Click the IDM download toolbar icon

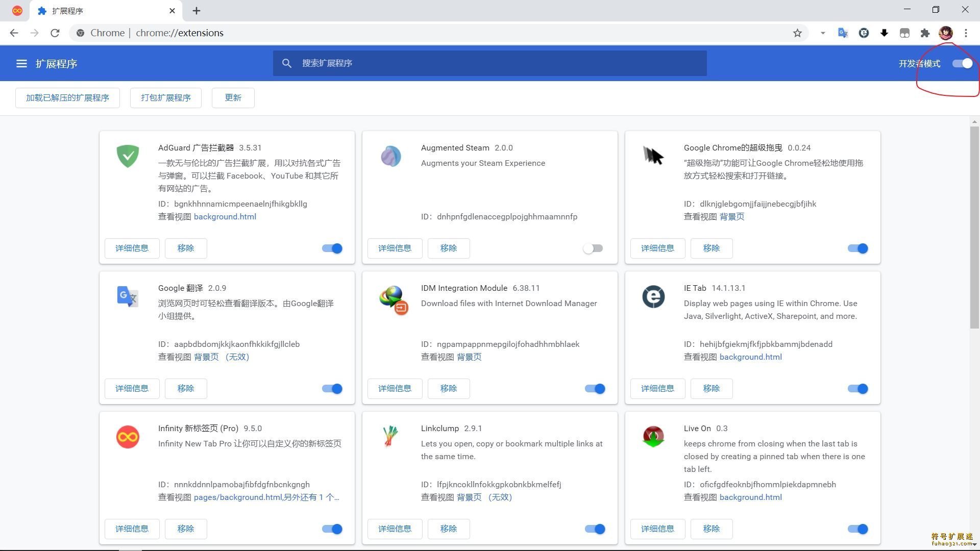[x=884, y=33]
